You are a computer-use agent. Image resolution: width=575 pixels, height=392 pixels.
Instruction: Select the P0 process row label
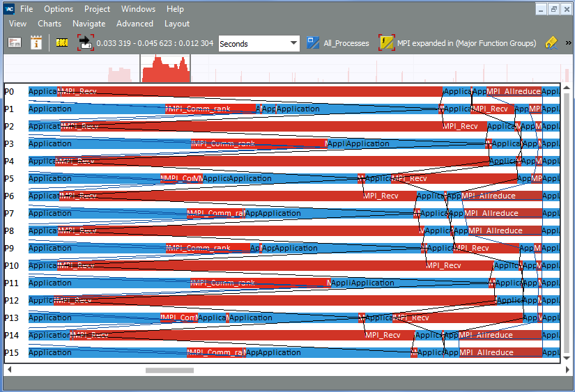point(9,92)
